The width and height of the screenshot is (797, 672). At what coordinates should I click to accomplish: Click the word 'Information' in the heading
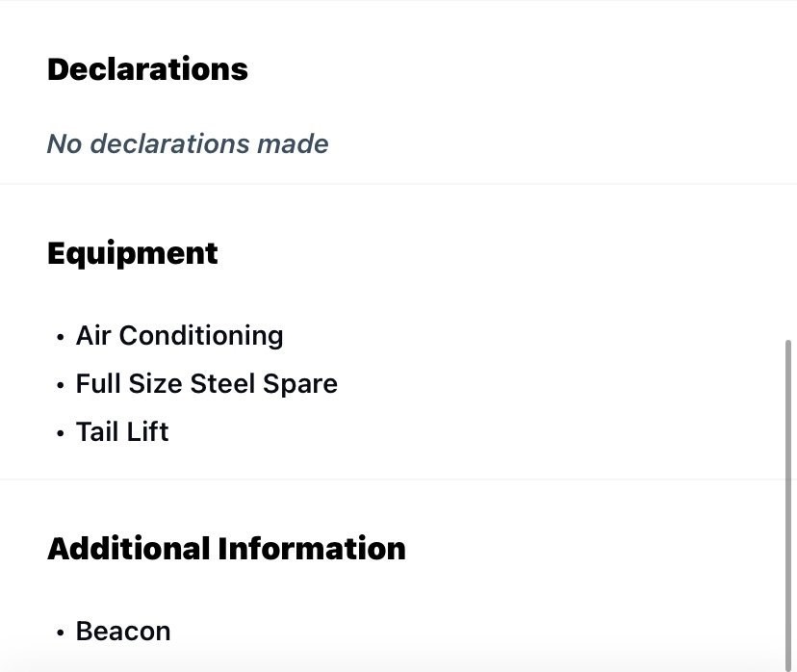coord(312,549)
